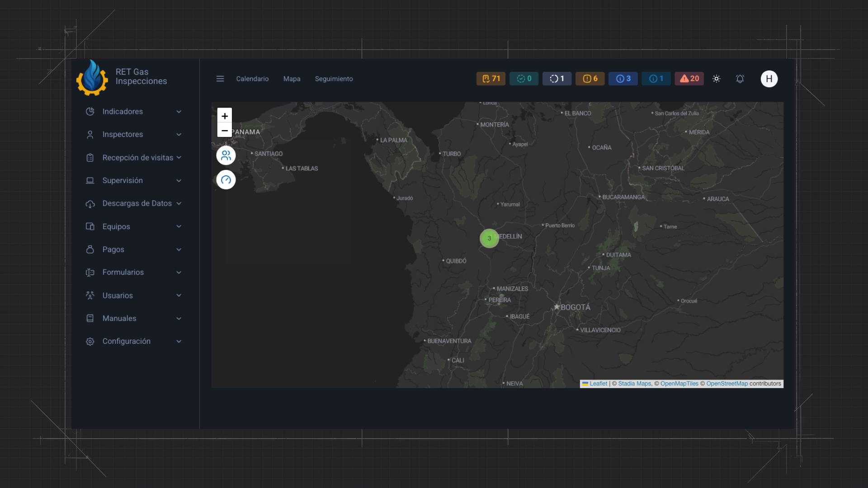Click the Configuración gear icon
Viewport: 868px width, 488px height.
(90, 342)
